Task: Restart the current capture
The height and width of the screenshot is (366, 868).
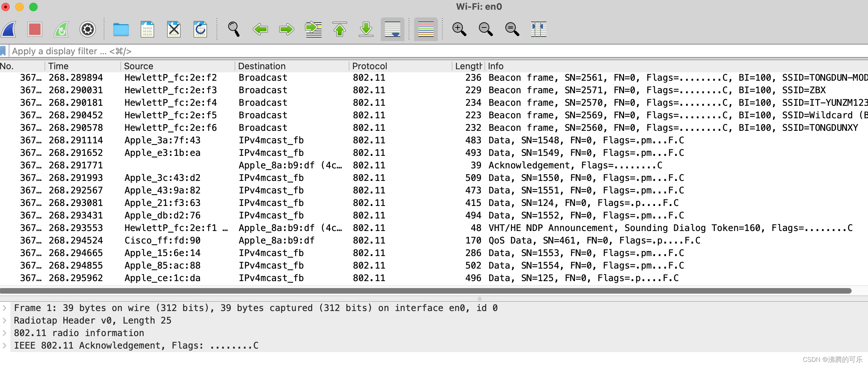Action: [x=61, y=29]
